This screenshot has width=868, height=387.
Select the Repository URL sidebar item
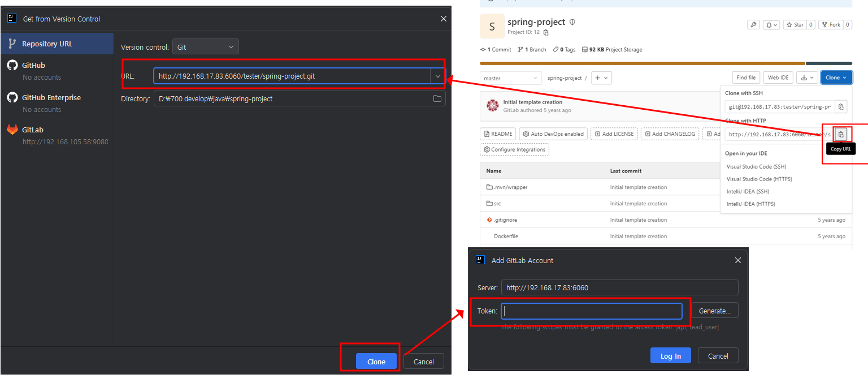click(57, 44)
